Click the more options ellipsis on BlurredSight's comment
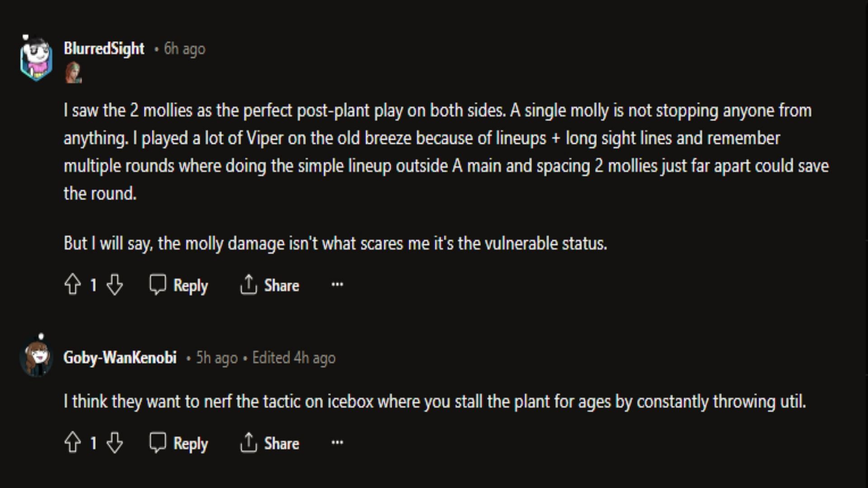The height and width of the screenshot is (488, 868). click(337, 285)
